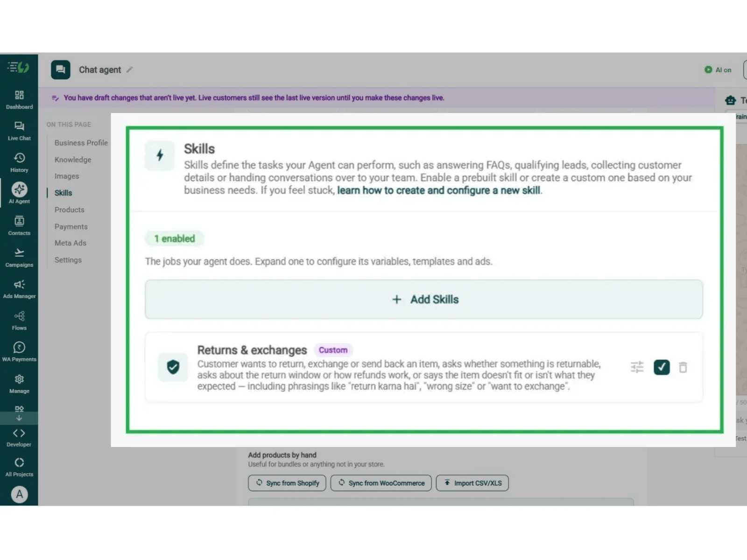Click Sync from Shopify button
The height and width of the screenshot is (560, 747).
coord(287,483)
